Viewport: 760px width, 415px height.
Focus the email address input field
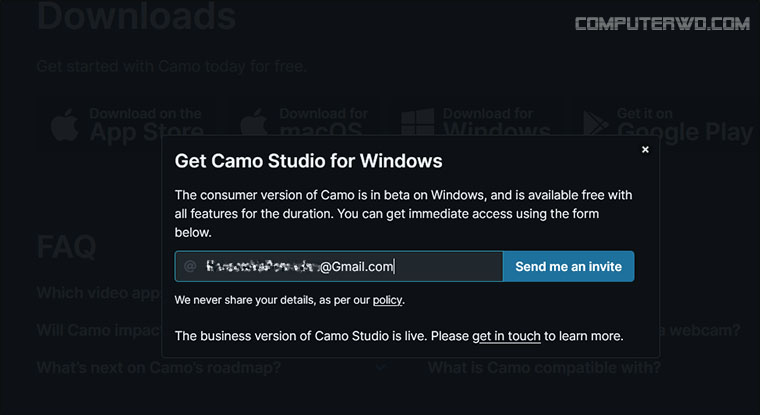[339, 266]
